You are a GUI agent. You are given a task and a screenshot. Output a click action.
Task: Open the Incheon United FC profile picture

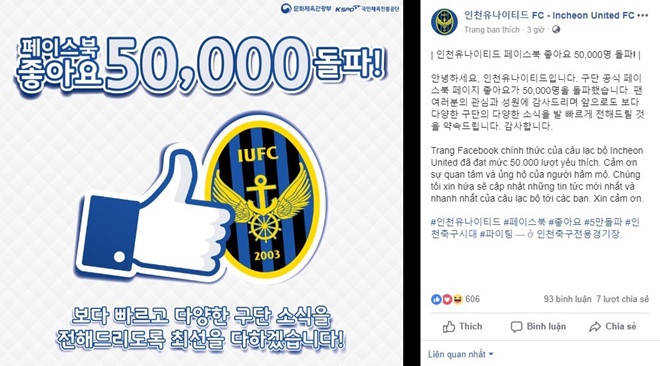(444, 21)
